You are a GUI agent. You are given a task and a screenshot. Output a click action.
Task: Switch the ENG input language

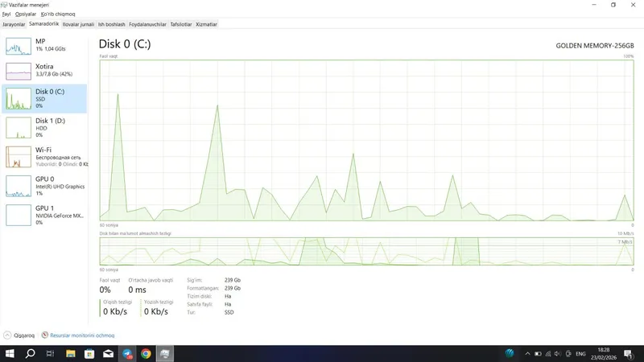coord(580,353)
